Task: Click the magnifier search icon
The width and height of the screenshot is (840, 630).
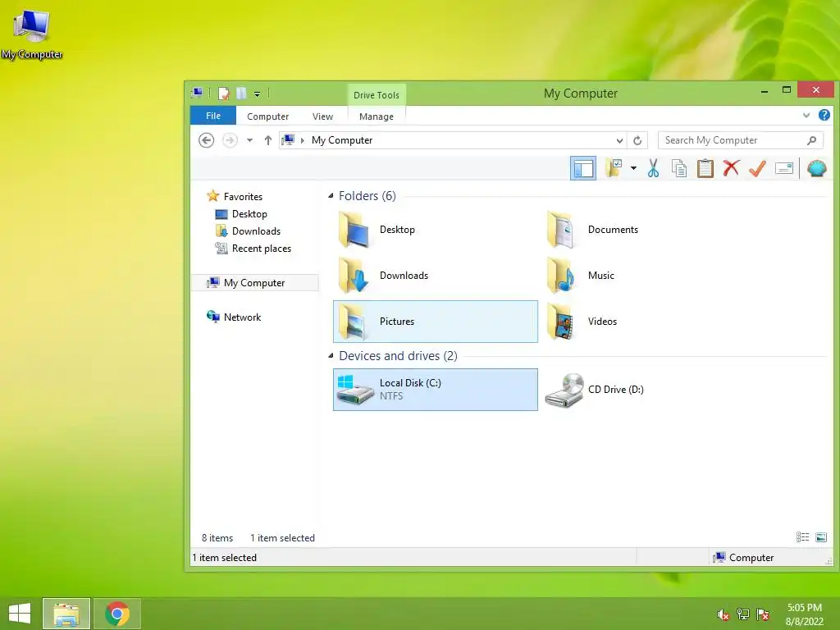Action: (x=811, y=140)
